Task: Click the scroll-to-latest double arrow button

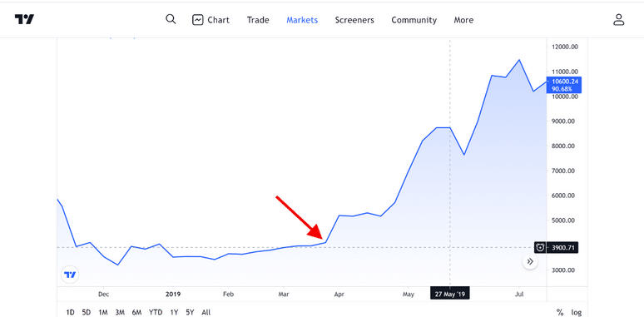Action: [x=530, y=261]
